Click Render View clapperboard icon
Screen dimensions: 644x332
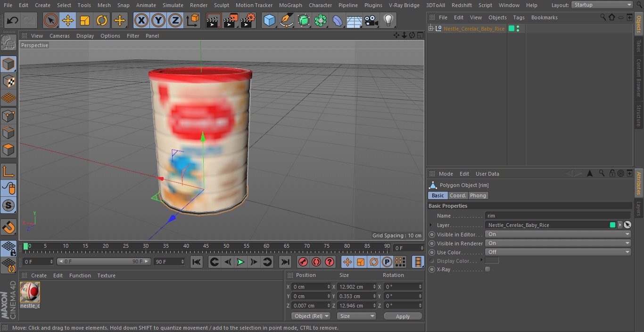(214, 20)
